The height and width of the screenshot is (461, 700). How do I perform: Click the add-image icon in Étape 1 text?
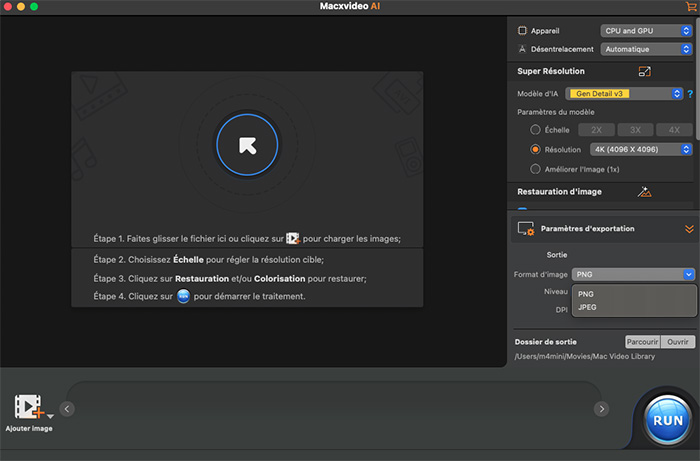click(x=292, y=238)
